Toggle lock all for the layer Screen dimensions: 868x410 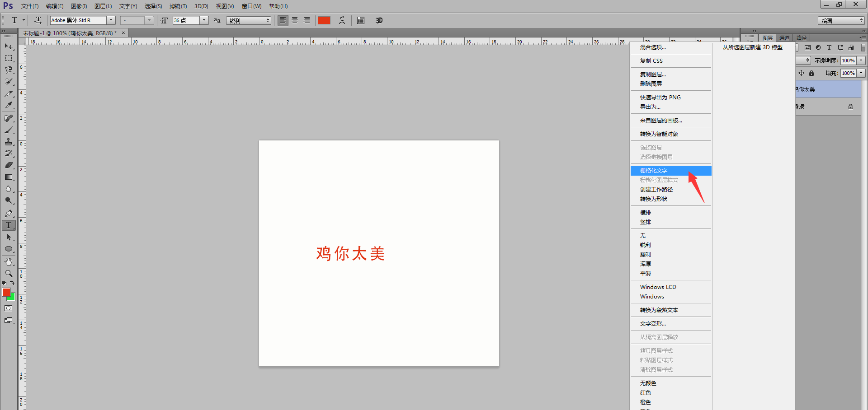pyautogui.click(x=811, y=73)
